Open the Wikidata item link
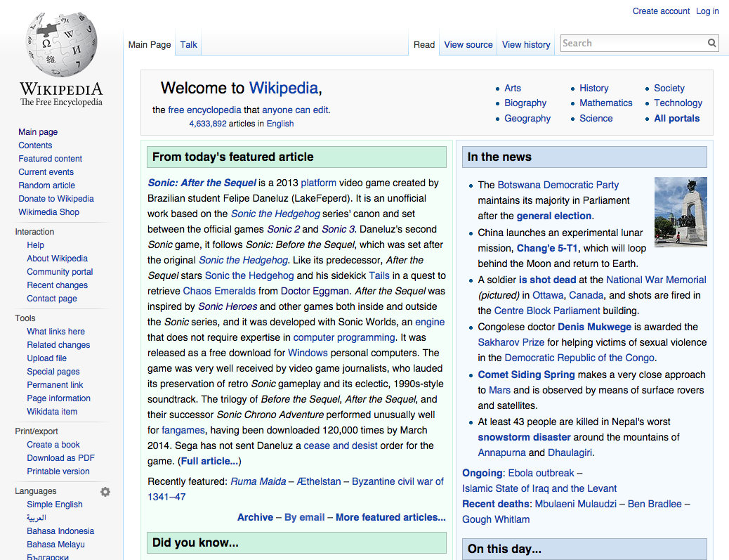The width and height of the screenshot is (729, 560). (52, 412)
